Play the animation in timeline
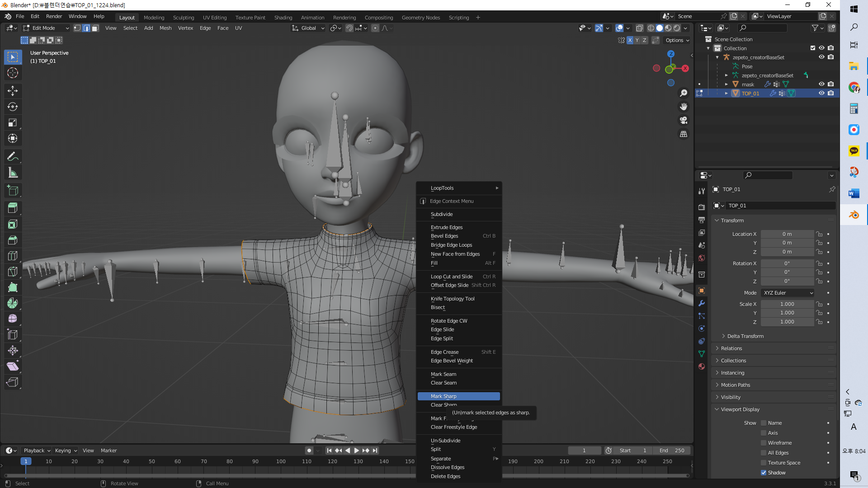868x488 pixels. pos(356,450)
